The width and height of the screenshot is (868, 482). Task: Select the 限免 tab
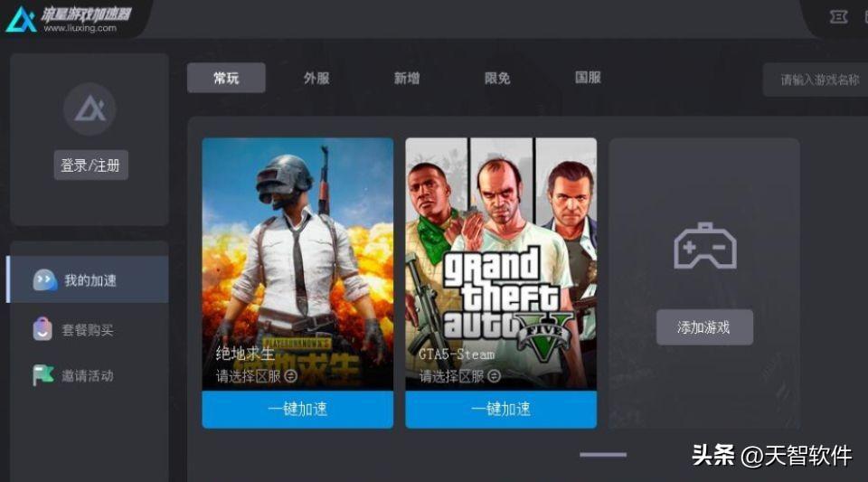pos(497,78)
